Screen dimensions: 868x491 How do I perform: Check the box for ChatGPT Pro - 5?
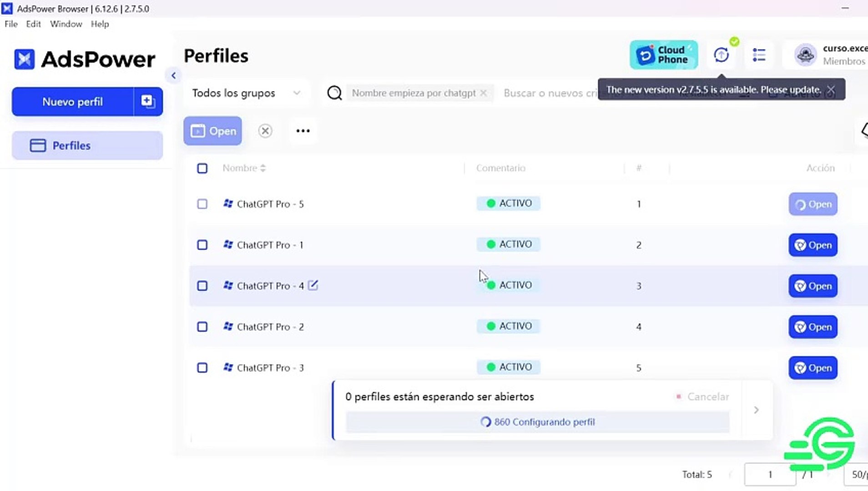pos(202,204)
